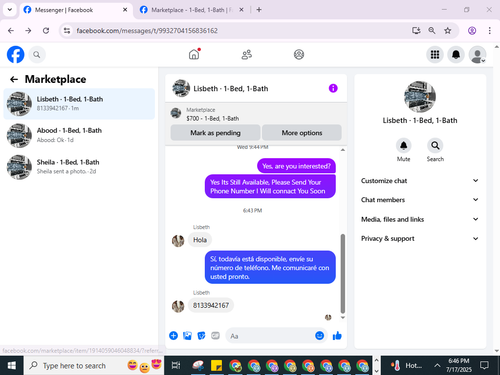Close the Messenger | Facebook tab
The image size is (500, 375).
click(125, 10)
